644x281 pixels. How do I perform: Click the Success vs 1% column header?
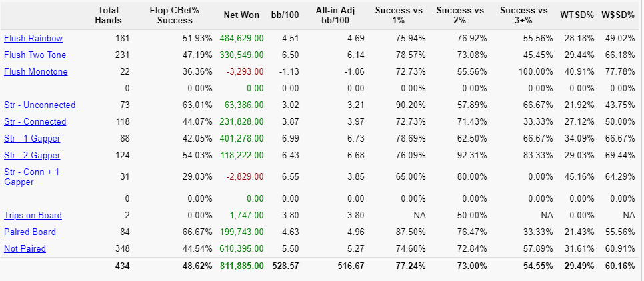397,16
